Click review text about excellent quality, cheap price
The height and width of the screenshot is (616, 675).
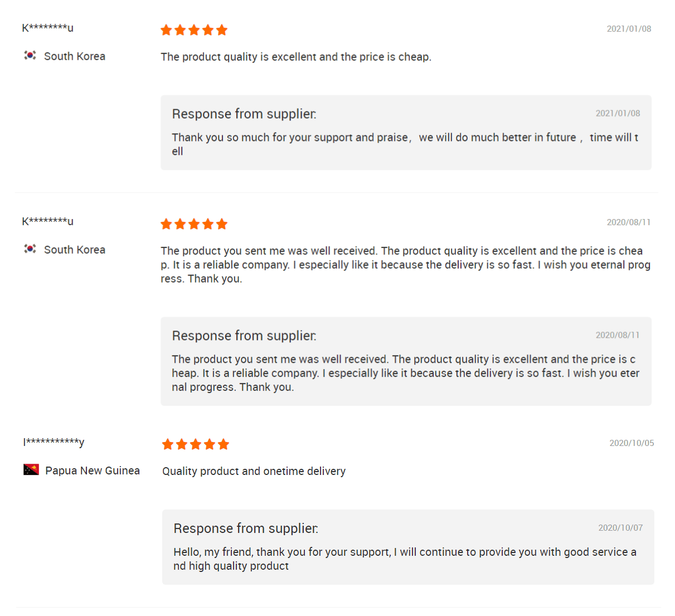(295, 57)
